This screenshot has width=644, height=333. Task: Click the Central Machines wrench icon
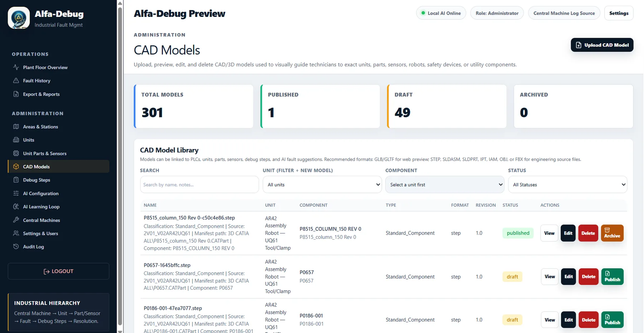click(x=16, y=220)
